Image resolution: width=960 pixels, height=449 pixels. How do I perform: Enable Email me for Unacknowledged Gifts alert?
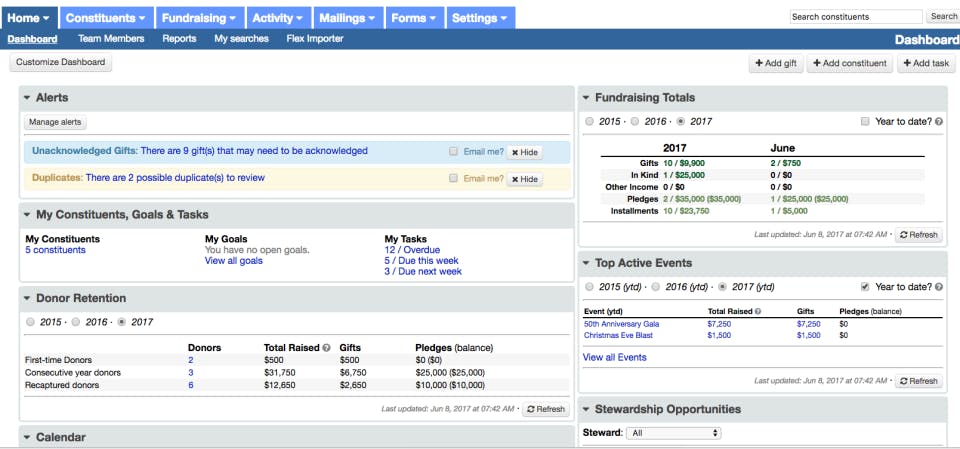tap(453, 151)
